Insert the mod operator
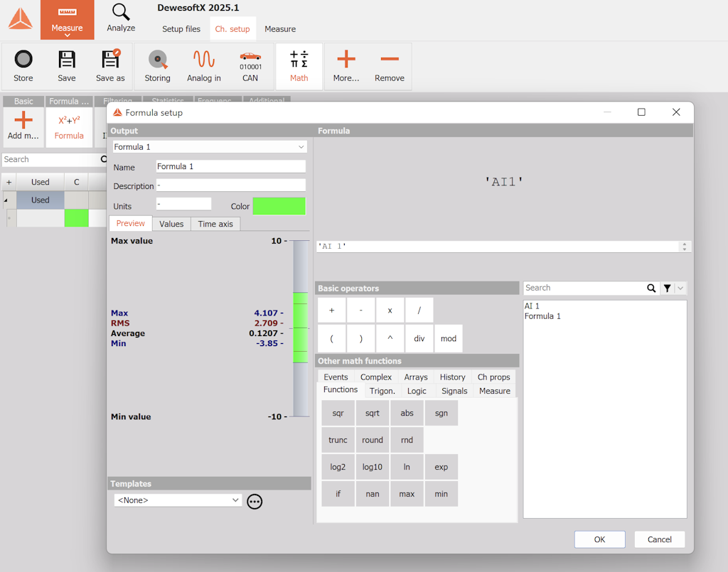Screen dimensions: 728x572 (448, 339)
